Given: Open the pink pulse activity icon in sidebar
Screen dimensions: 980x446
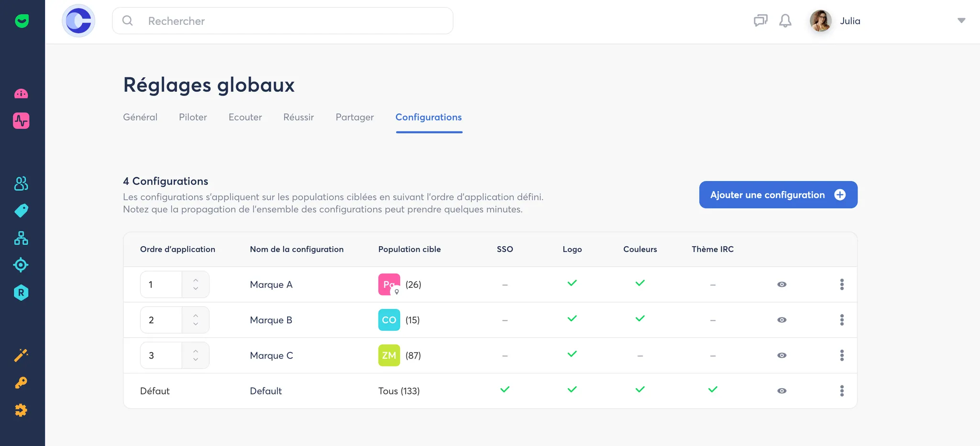Looking at the screenshot, I should [21, 120].
